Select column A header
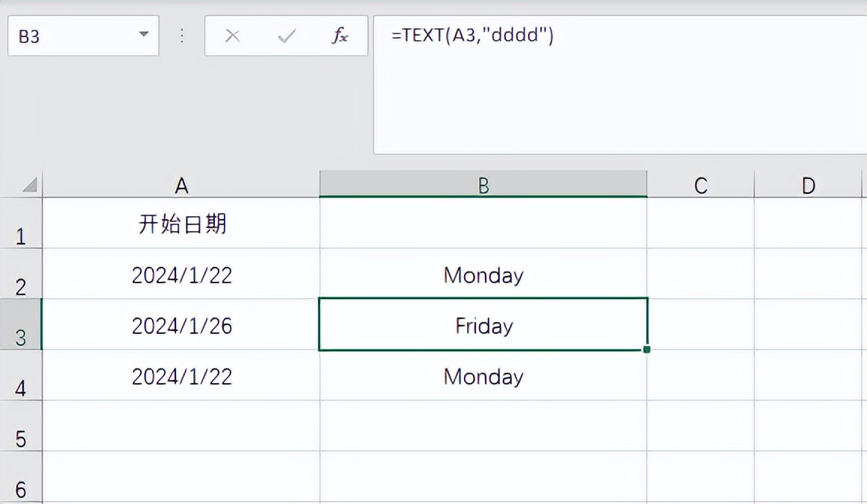Viewport: 867px width, 504px height. pyautogui.click(x=181, y=185)
